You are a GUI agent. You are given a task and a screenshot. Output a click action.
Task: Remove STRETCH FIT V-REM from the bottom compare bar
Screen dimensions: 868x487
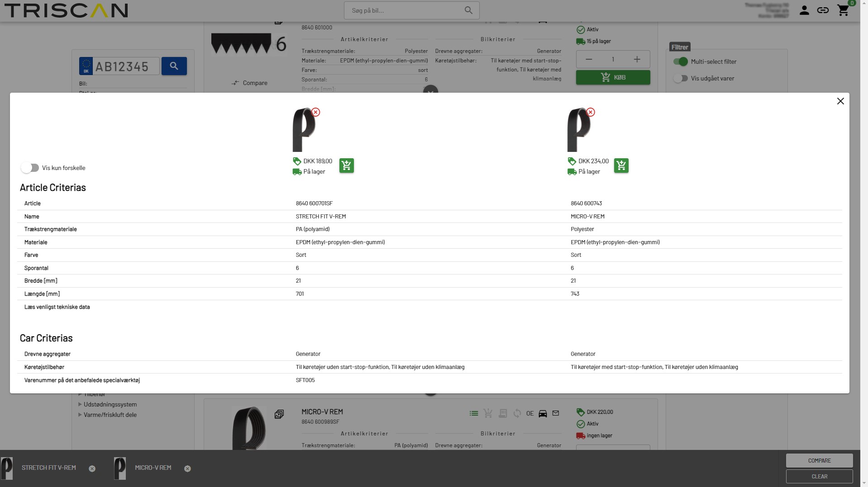pyautogui.click(x=92, y=468)
